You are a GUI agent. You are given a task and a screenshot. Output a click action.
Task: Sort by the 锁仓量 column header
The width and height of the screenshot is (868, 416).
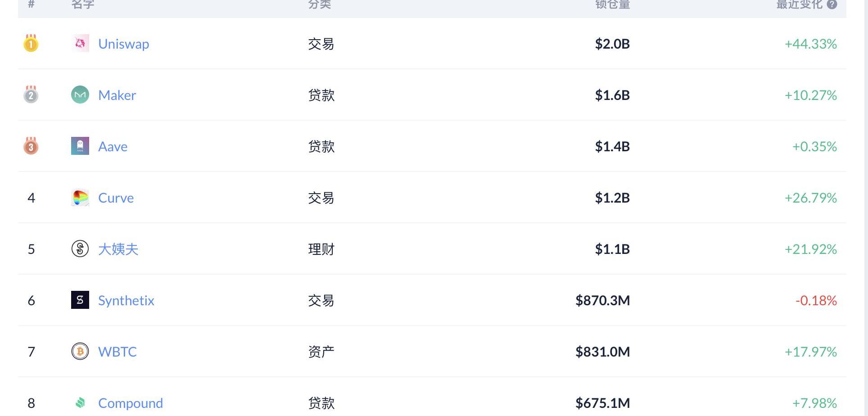[612, 5]
